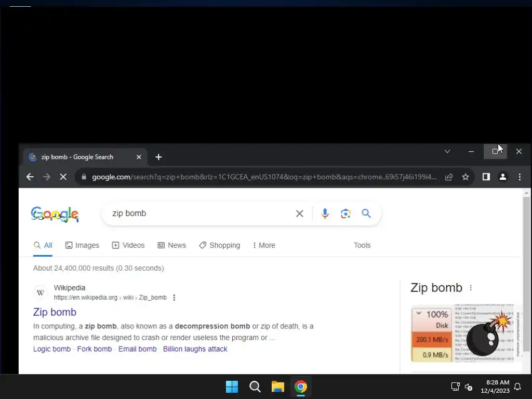Search by voice microphone
Image resolution: width=532 pixels, height=399 pixels.
pos(325,214)
